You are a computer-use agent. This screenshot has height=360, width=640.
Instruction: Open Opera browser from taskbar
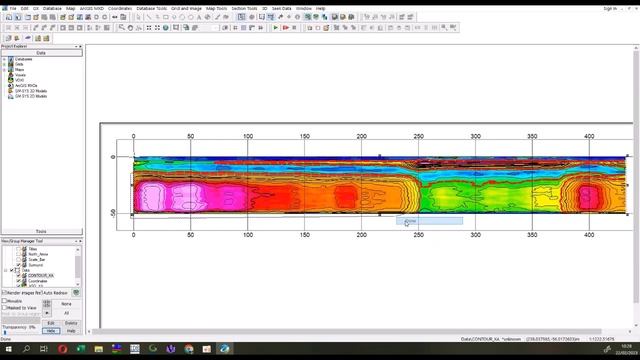click(62, 349)
